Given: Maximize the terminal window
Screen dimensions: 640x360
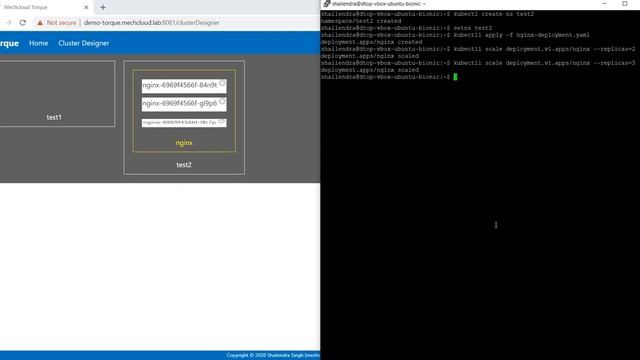Looking at the screenshot, I should [x=624, y=4].
